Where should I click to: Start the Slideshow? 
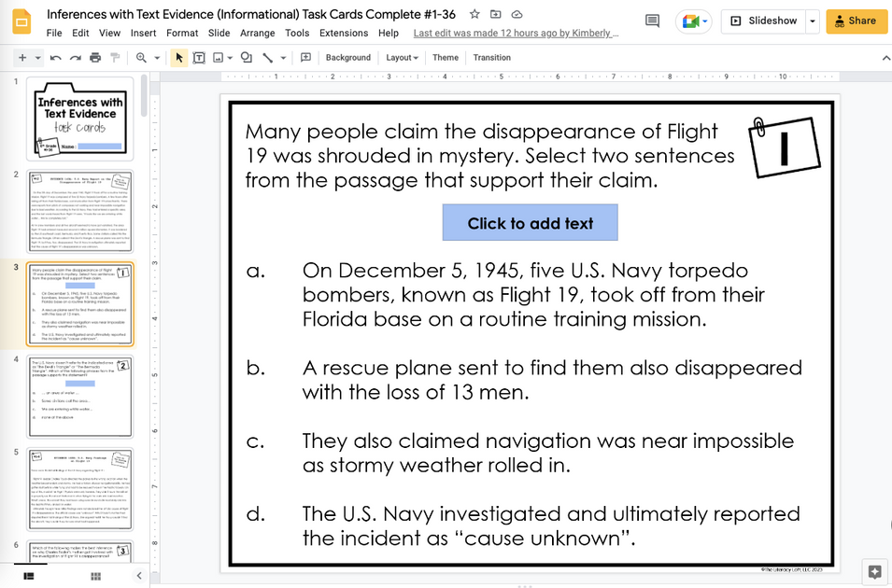click(x=763, y=21)
